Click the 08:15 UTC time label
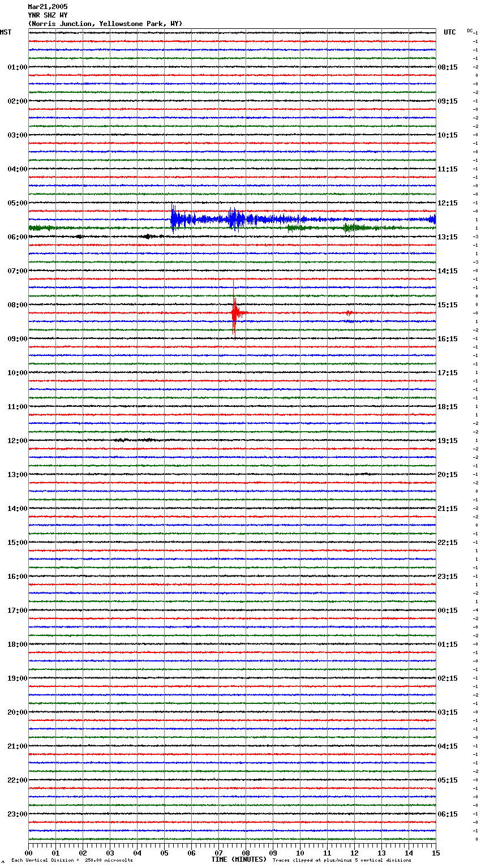The width and height of the screenshot is (481, 868). 448,67
